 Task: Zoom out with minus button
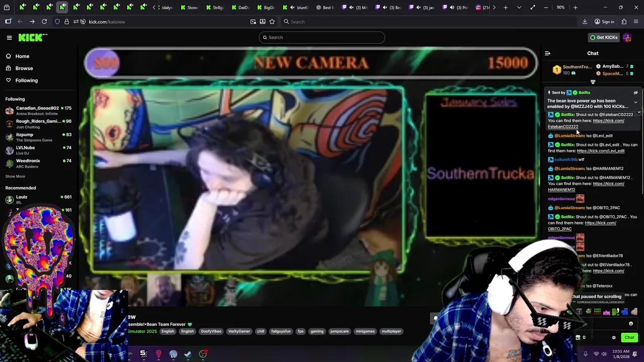click(x=546, y=8)
